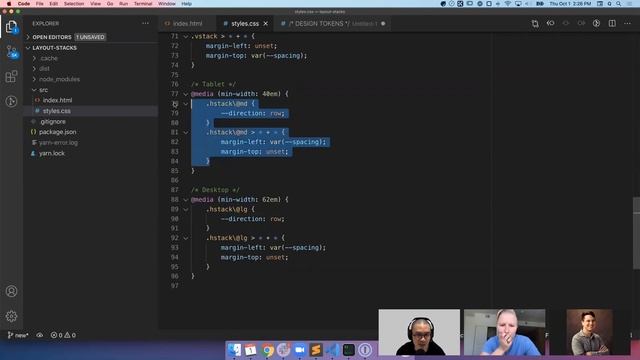Screen dimensions: 640x360
Task: Click the eye watch icon in status bar
Action: pos(40,335)
